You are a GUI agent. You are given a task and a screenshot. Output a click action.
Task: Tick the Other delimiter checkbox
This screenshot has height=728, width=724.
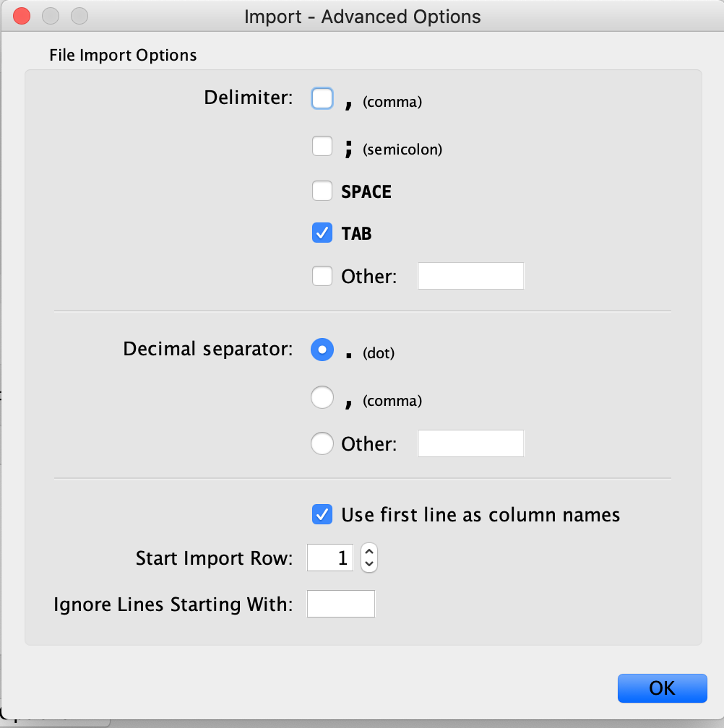322,277
